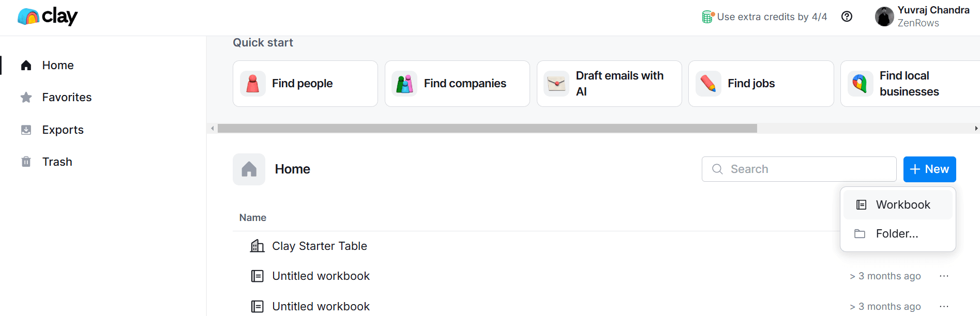Click the quick start scroll right arrow
980x316 pixels.
976,128
